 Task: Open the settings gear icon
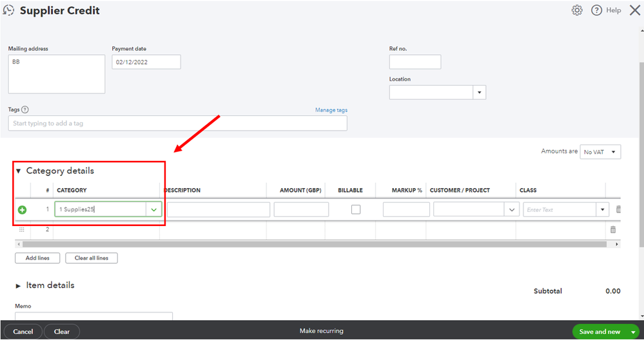[577, 10]
